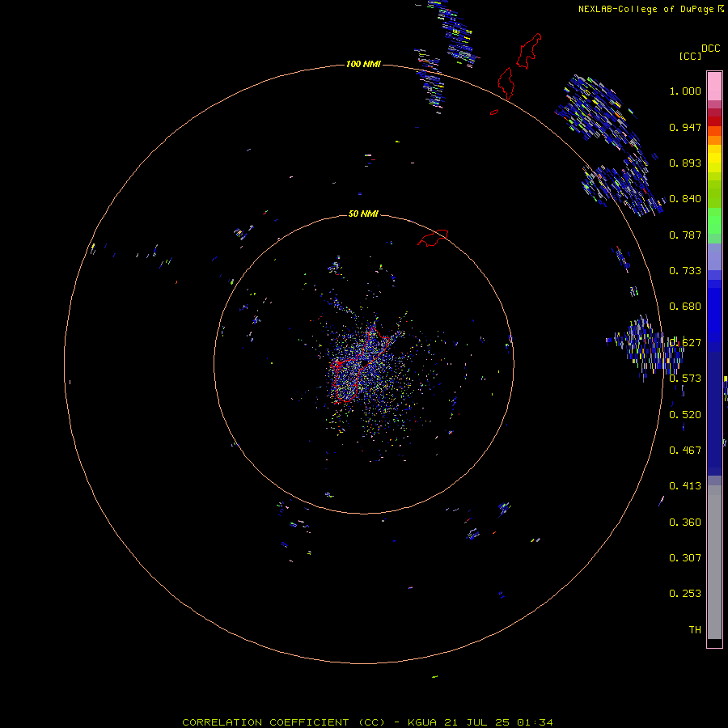Click the 100 NMI range ring label
This screenshot has width=728, height=728.
[x=363, y=64]
